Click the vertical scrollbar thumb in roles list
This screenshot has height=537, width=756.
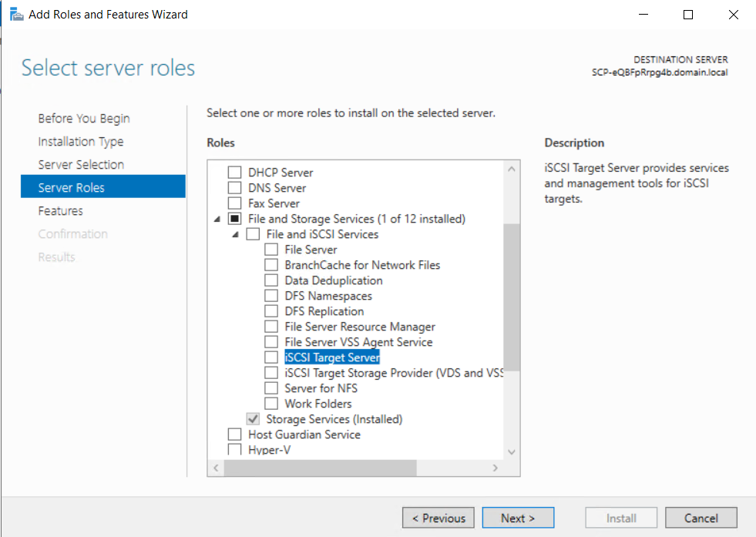pyautogui.click(x=512, y=297)
